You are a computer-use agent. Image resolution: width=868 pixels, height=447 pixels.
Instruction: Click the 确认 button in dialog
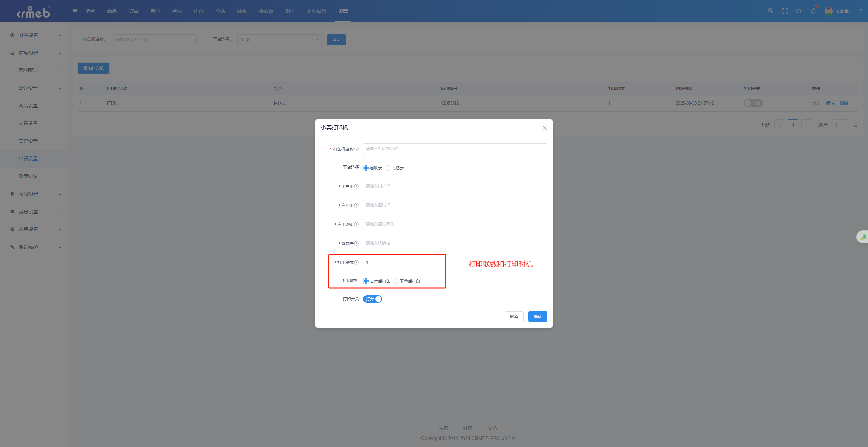tap(537, 317)
